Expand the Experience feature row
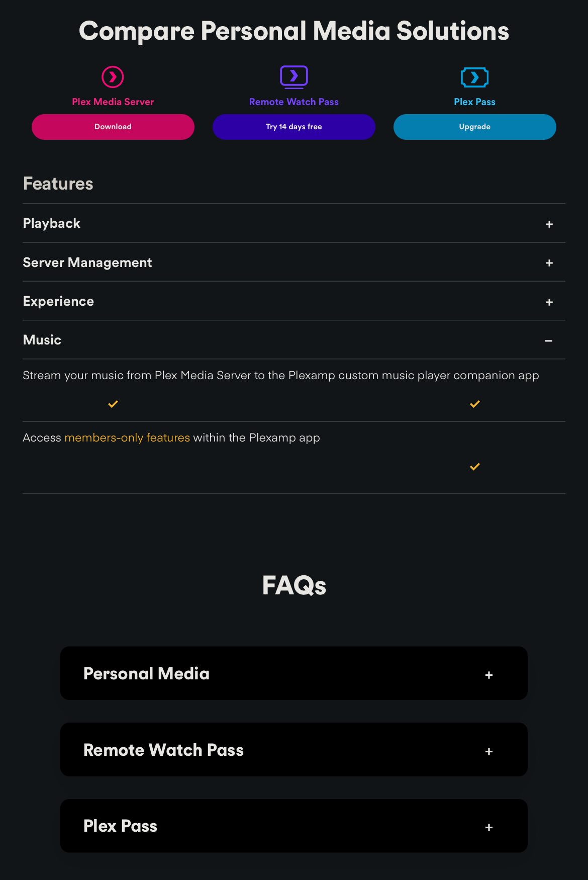The height and width of the screenshot is (880, 588). click(294, 301)
